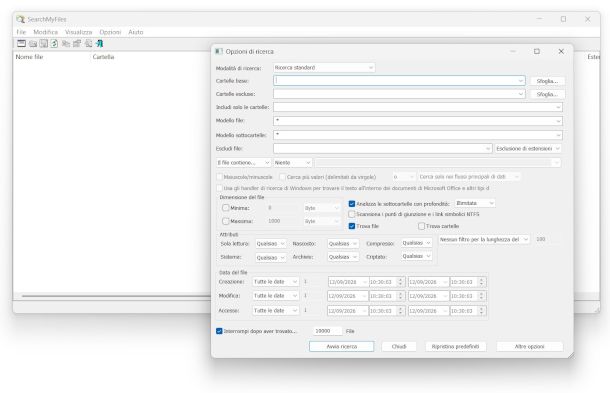Open the File menu in SearchMyFiles
The width and height of the screenshot is (610, 393).
point(21,32)
